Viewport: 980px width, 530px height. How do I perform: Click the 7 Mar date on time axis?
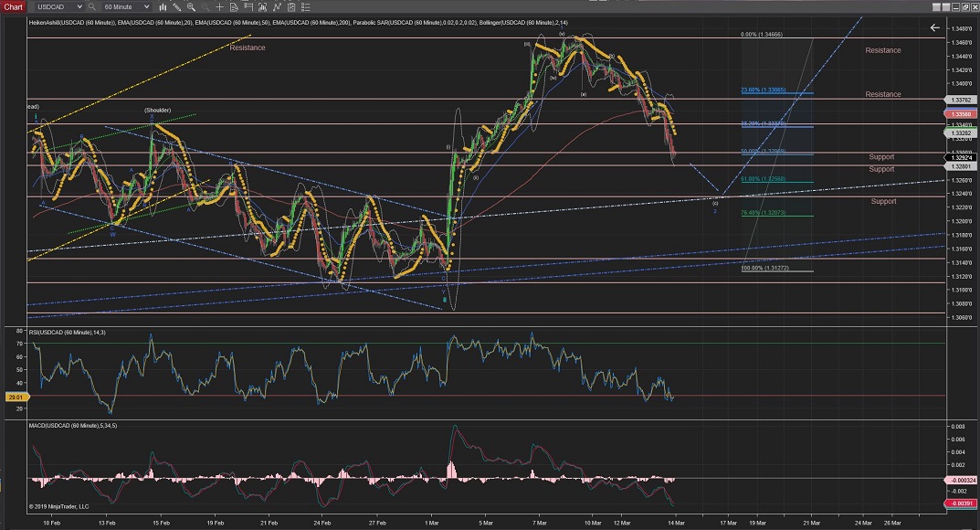(x=540, y=523)
